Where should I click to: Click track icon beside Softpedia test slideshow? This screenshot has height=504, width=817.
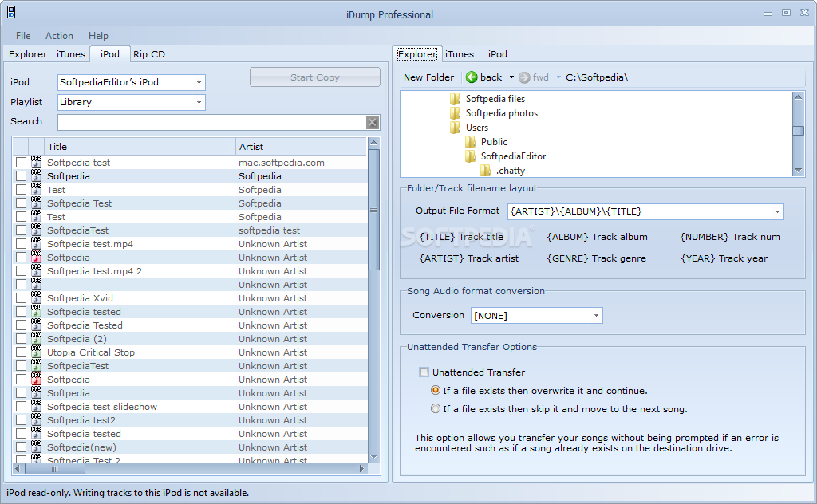[36, 406]
